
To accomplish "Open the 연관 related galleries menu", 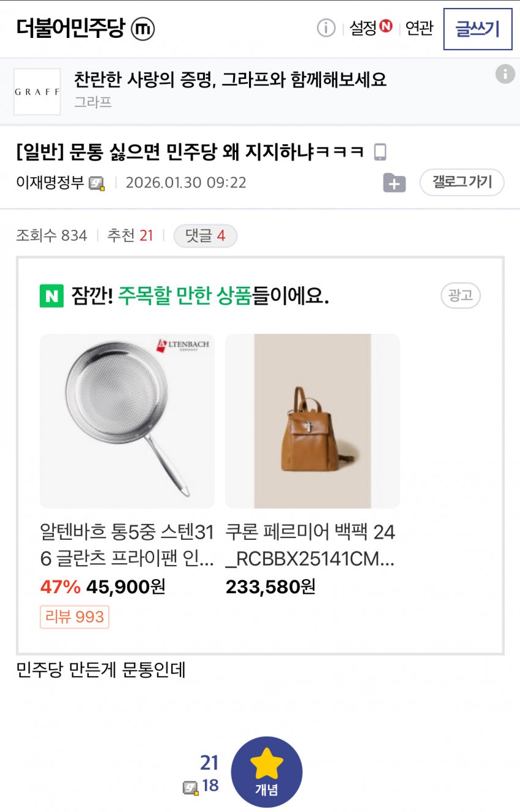I will pos(419,28).
